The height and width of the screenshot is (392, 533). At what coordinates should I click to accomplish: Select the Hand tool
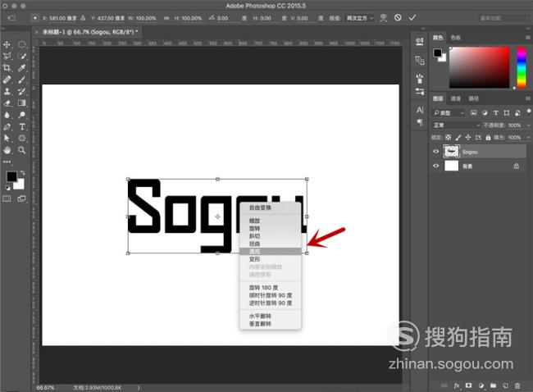(7, 150)
